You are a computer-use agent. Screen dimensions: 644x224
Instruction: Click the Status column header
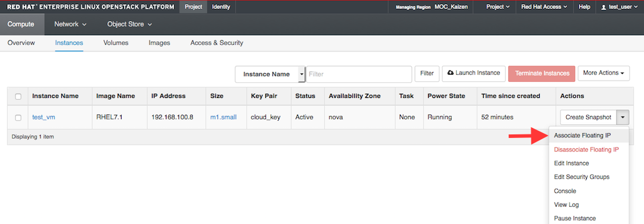[305, 96]
